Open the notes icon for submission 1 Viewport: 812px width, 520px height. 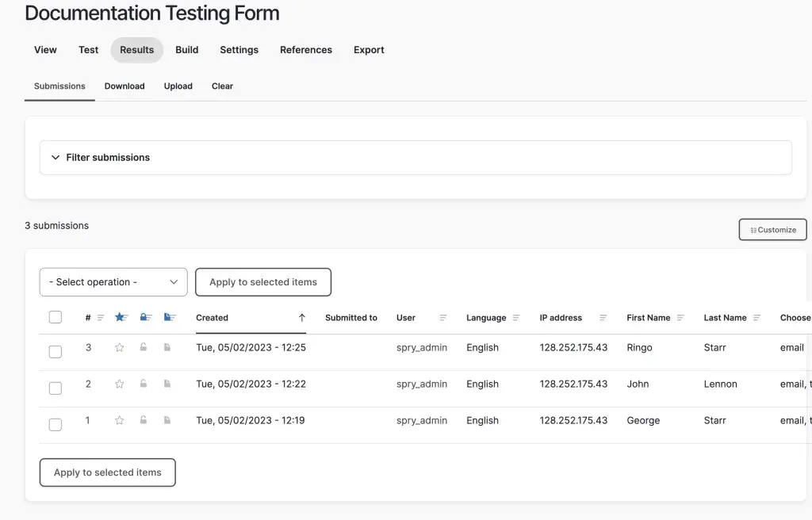(x=167, y=420)
